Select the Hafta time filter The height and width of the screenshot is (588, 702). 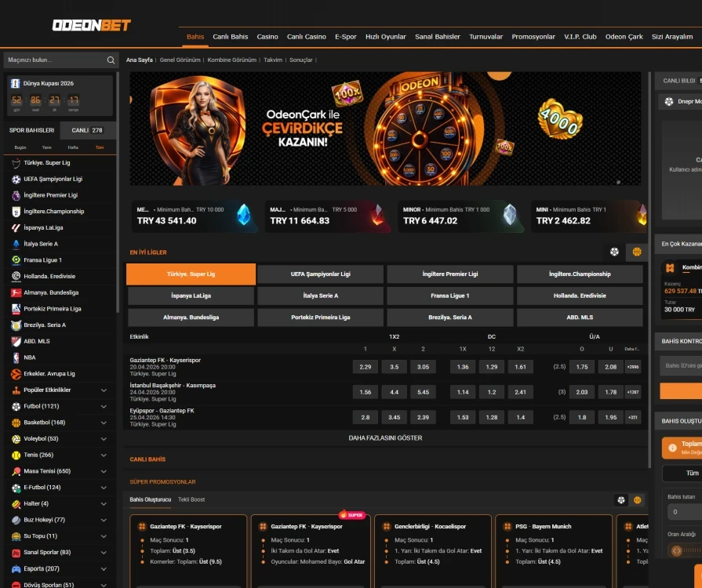pyautogui.click(x=73, y=147)
